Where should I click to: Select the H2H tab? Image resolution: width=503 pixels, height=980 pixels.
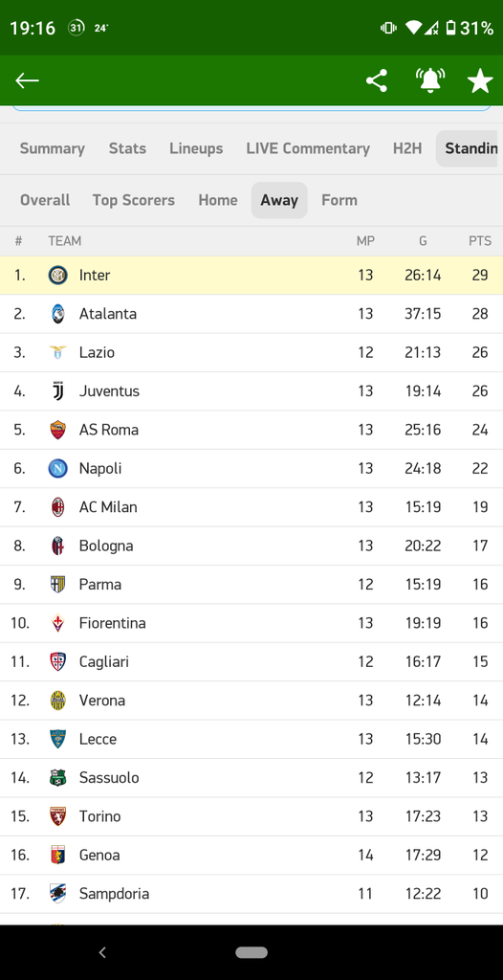(x=407, y=148)
